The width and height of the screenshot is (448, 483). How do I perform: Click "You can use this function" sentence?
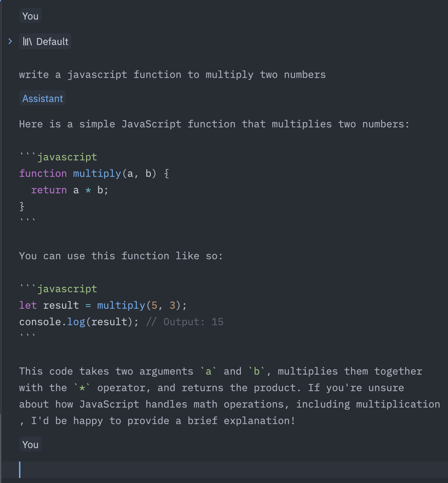121,256
